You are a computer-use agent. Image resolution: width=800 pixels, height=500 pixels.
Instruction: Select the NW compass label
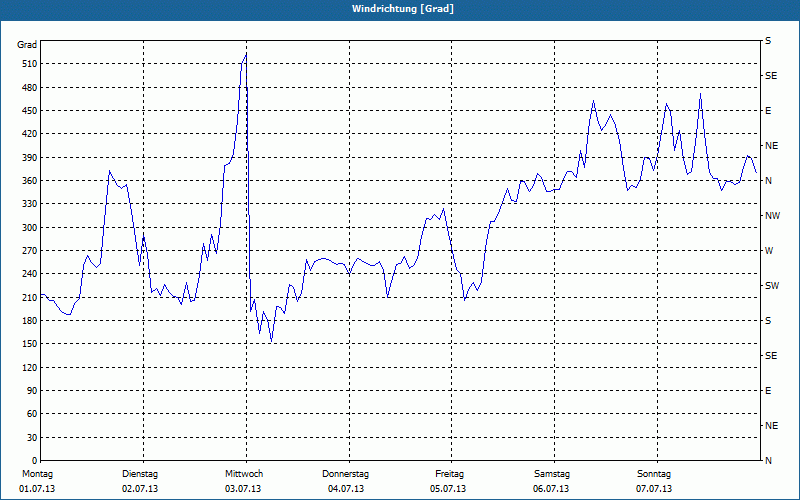point(773,216)
